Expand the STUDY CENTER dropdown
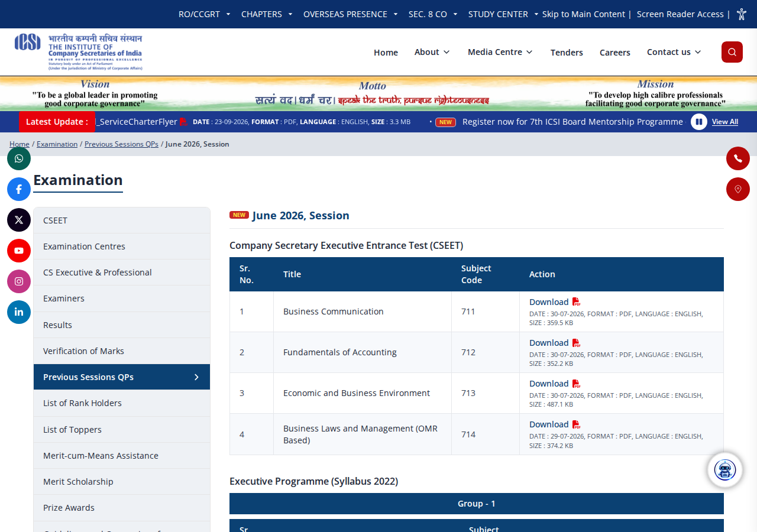The image size is (757, 532). pyautogui.click(x=503, y=14)
